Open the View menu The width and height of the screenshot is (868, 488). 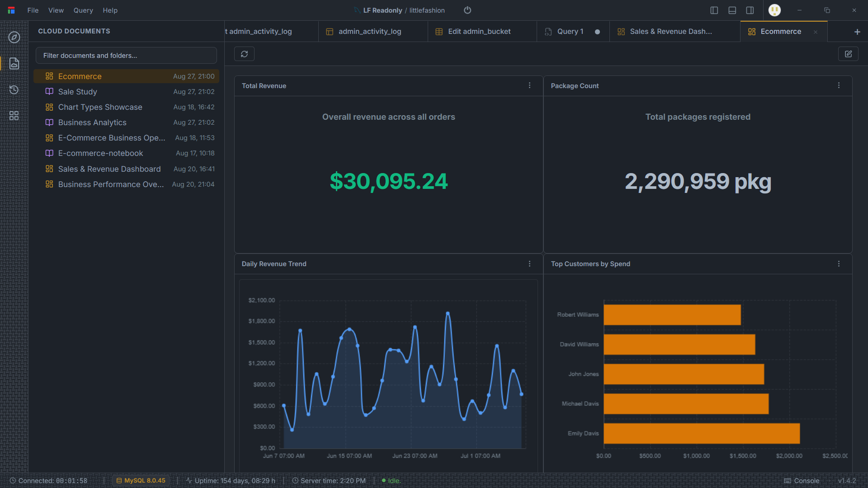56,10
